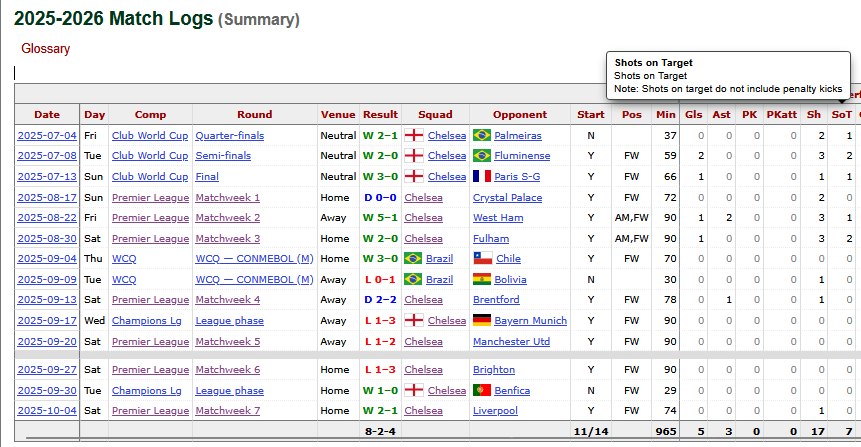861x447 pixels.
Task: Click Germany flag icon next to Bayern Munich
Action: pos(482,320)
